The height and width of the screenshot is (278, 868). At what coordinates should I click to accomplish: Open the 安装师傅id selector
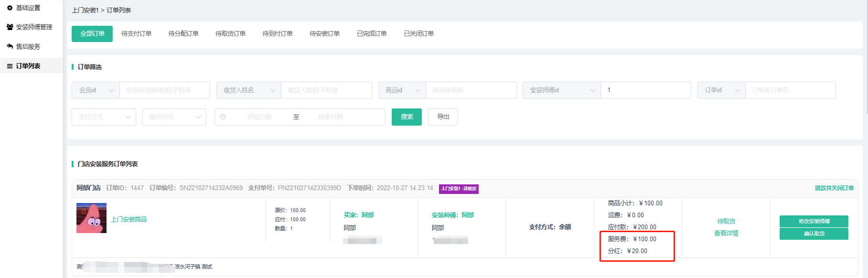click(x=561, y=90)
